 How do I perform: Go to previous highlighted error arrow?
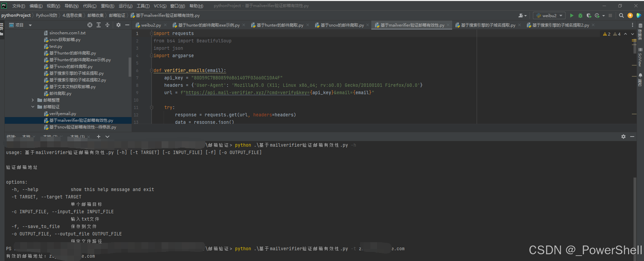pos(625,34)
